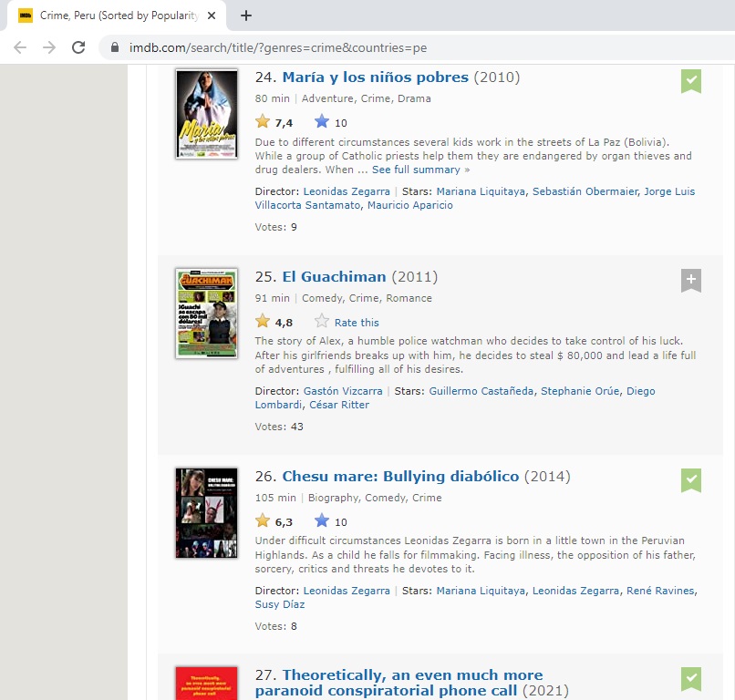Viewport: 735px width, 700px height.
Task: Open Mariana Liquitaya under María y los niños
Action: (481, 191)
